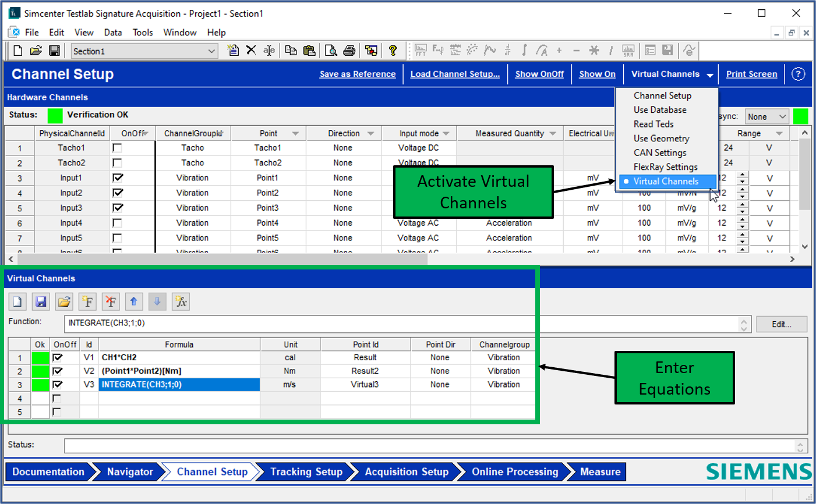Click the asterisk multiply icon in toolbar
This screenshot has height=504, width=816.
594,51
